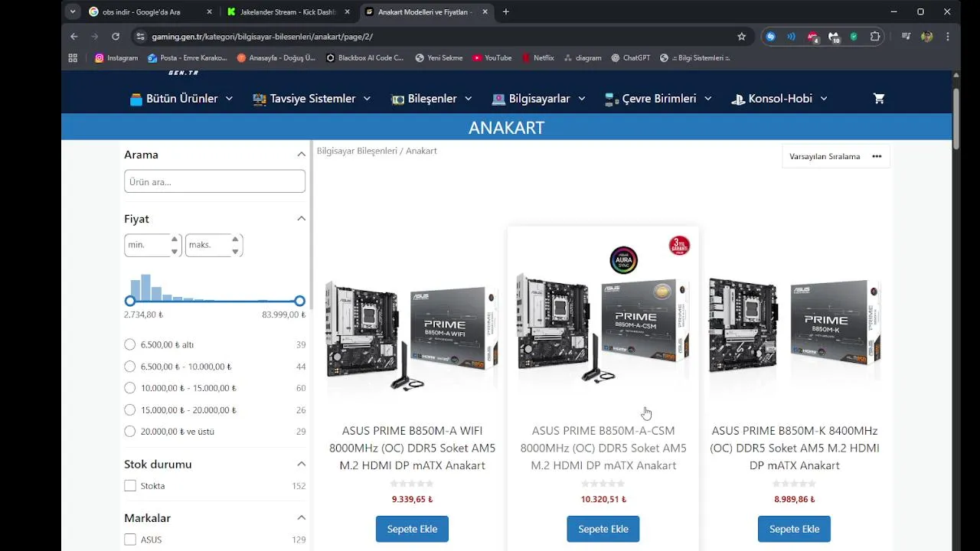Open the ChatGPT bookmark

(630, 57)
